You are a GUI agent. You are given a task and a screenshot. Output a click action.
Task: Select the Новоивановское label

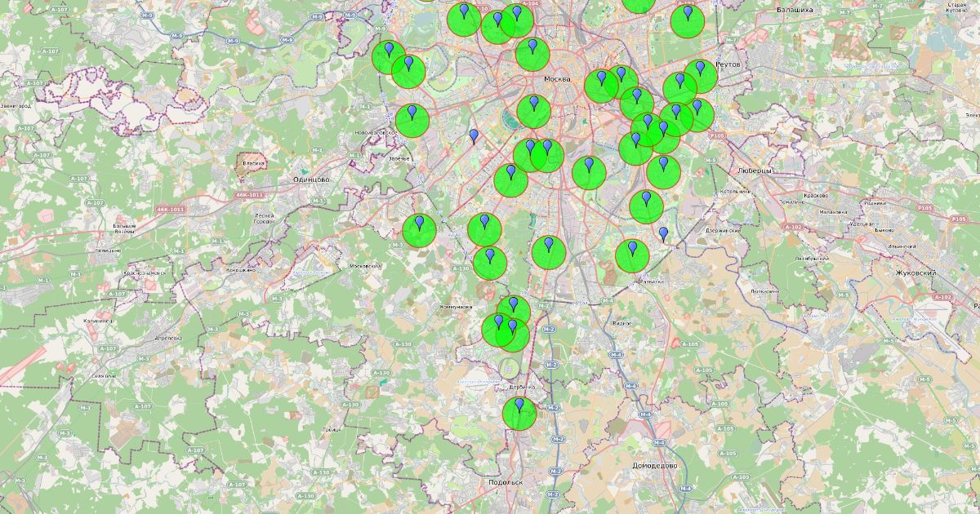376,132
